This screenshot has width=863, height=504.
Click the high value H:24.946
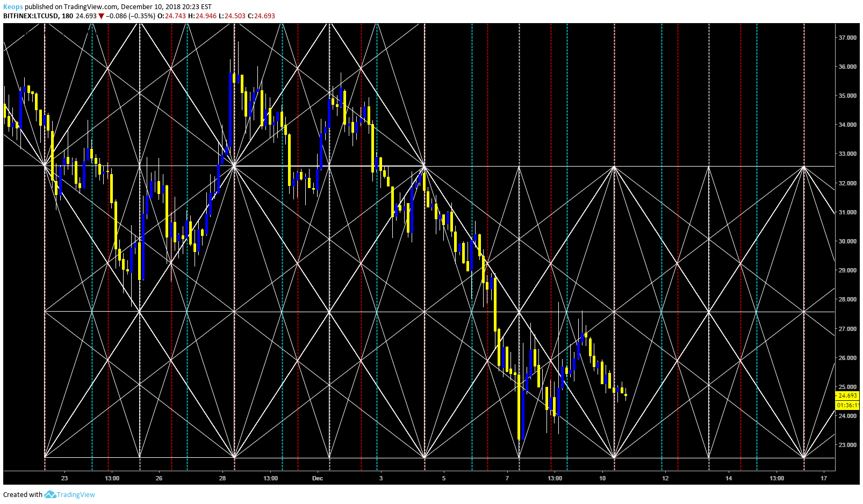point(202,16)
